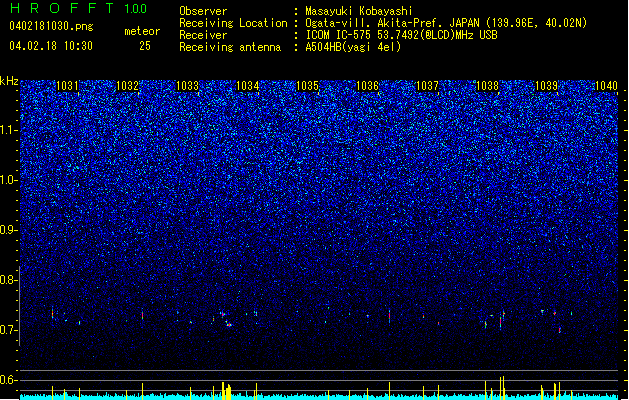
Task: Click the 1035 time axis marker
Action: pos(307,86)
